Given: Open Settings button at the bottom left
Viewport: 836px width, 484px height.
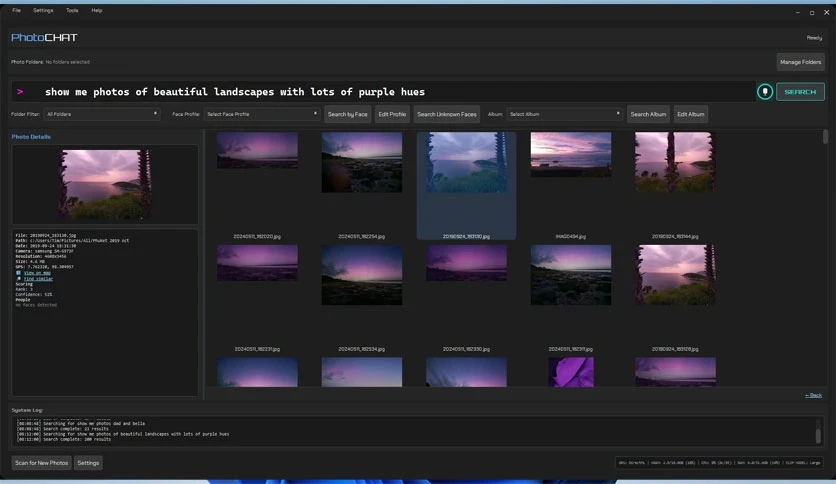Looking at the screenshot, I should (x=88, y=463).
